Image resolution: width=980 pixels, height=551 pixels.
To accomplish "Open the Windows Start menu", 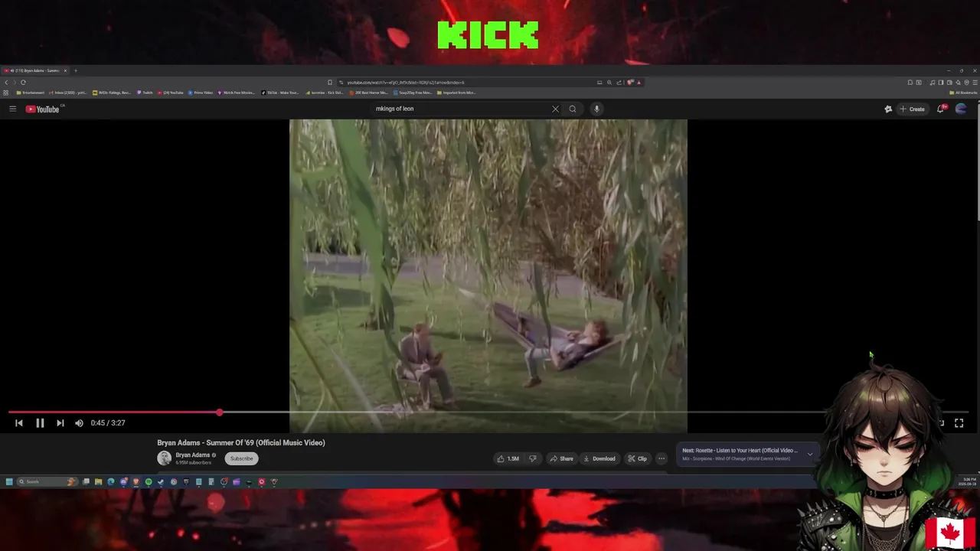I will click(x=9, y=481).
